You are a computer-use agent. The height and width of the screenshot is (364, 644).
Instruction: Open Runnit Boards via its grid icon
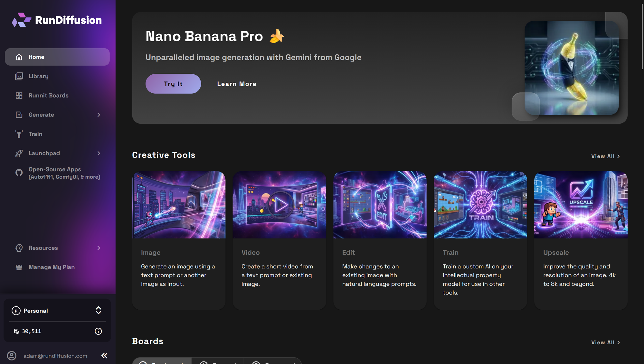[19, 96]
